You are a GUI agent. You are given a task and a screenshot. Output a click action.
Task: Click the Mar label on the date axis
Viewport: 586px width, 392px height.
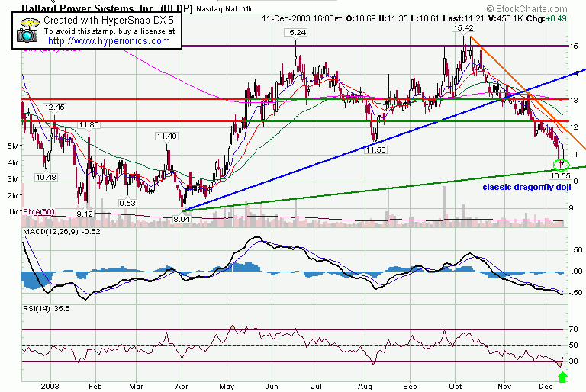[x=136, y=387]
